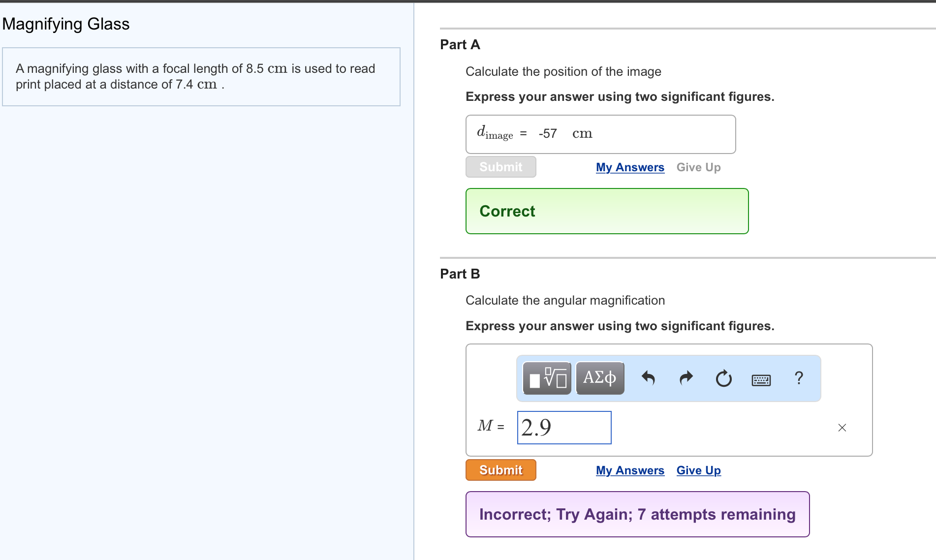This screenshot has height=560, width=936.
Task: Open help question mark in toolbar
Action: 799,378
